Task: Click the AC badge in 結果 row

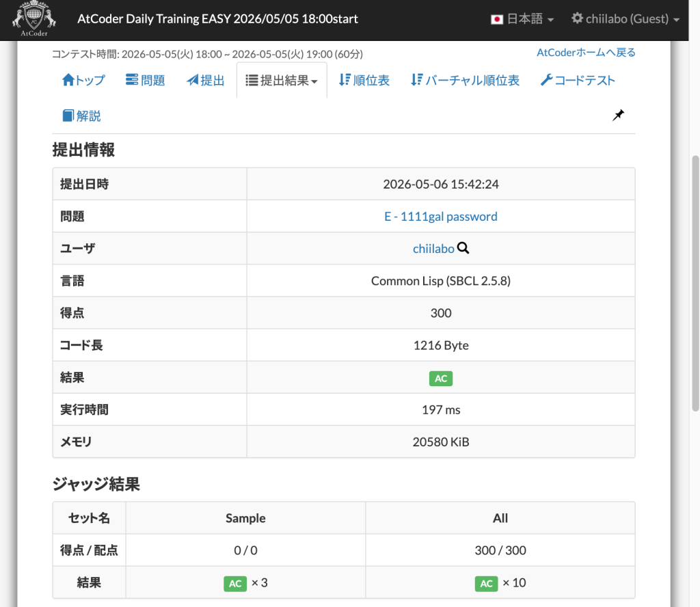Action: pyautogui.click(x=441, y=379)
